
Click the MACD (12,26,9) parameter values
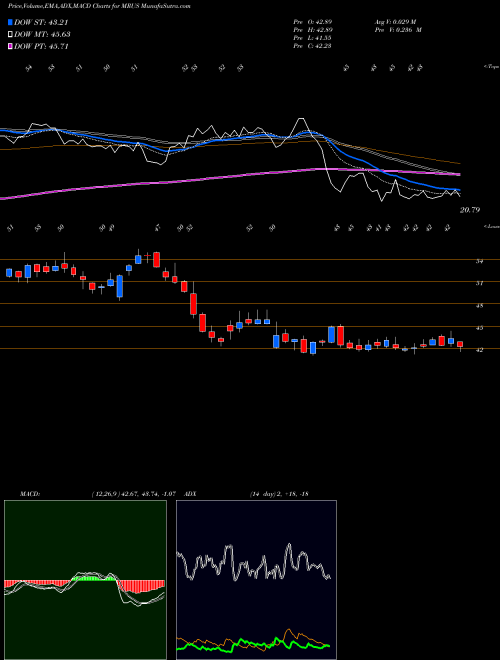click(136, 494)
